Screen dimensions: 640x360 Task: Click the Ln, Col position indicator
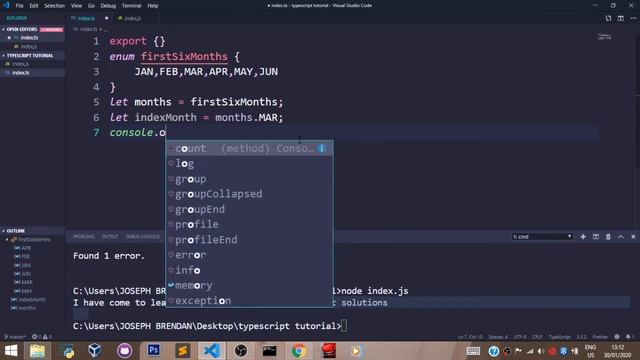pyautogui.click(x=470, y=337)
